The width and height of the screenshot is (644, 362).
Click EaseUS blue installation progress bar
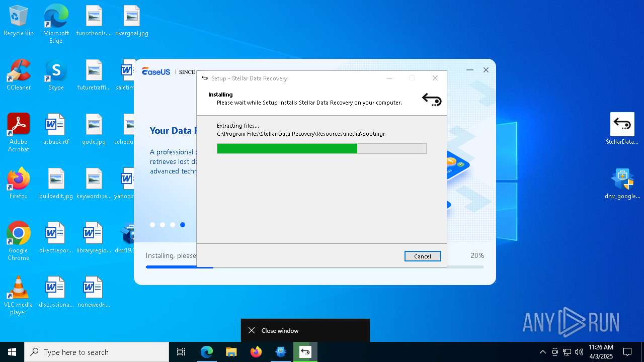pos(315,267)
